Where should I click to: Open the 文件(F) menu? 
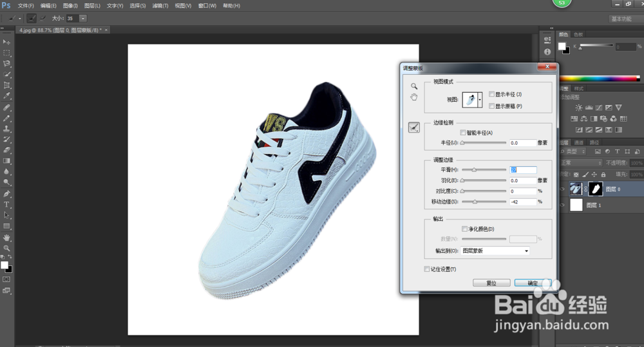coord(26,6)
